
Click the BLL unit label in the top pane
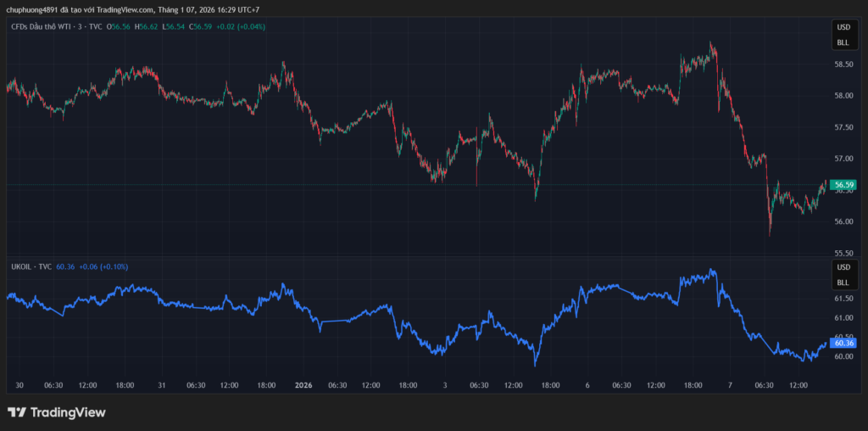[843, 42]
